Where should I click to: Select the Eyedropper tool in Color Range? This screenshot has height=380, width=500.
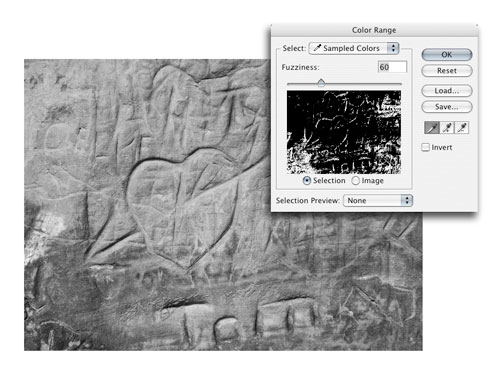(432, 127)
